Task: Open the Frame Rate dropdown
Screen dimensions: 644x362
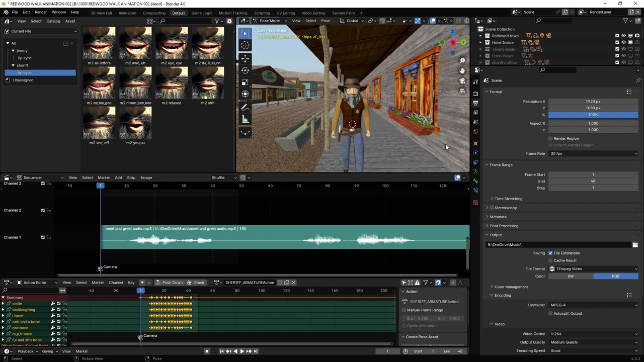Action: pyautogui.click(x=593, y=153)
